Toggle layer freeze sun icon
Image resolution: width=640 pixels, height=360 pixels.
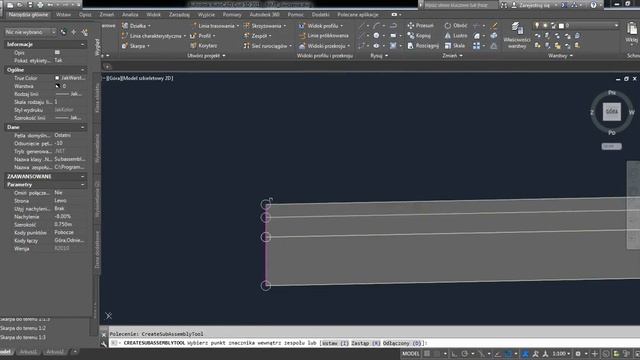coord(545,25)
